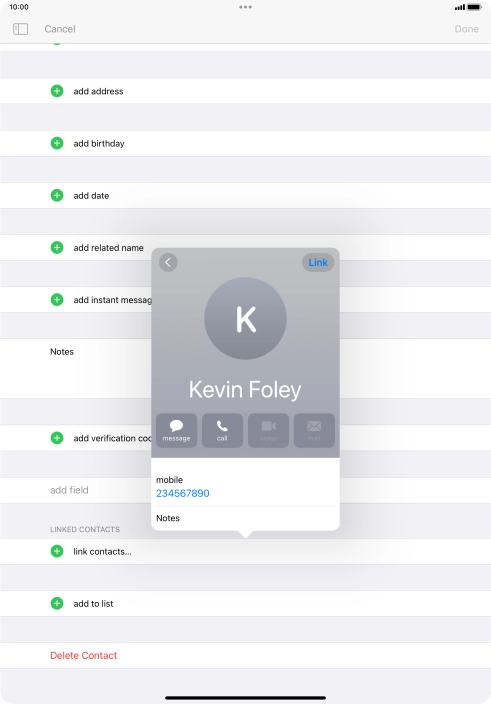Select the add field row

pos(246,490)
